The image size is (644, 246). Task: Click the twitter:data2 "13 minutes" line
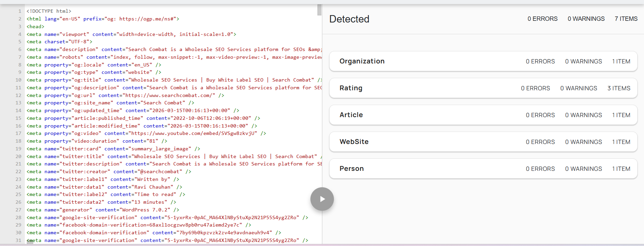[x=101, y=202]
